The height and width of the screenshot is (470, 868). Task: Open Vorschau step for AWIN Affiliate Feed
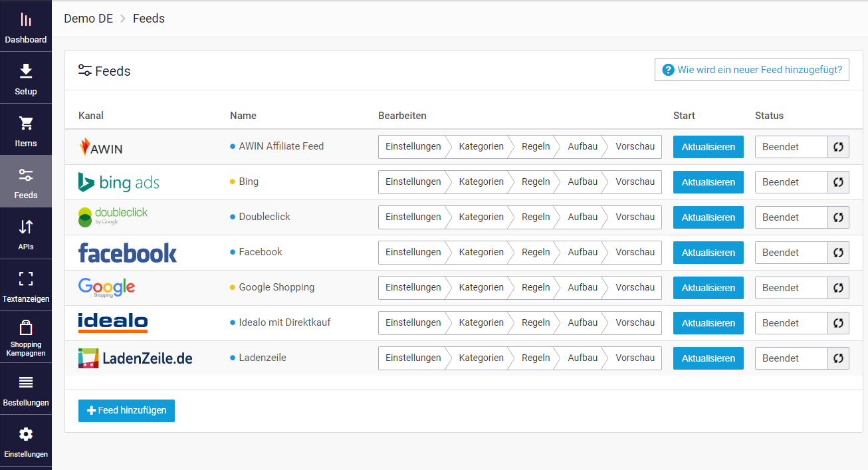pos(635,147)
